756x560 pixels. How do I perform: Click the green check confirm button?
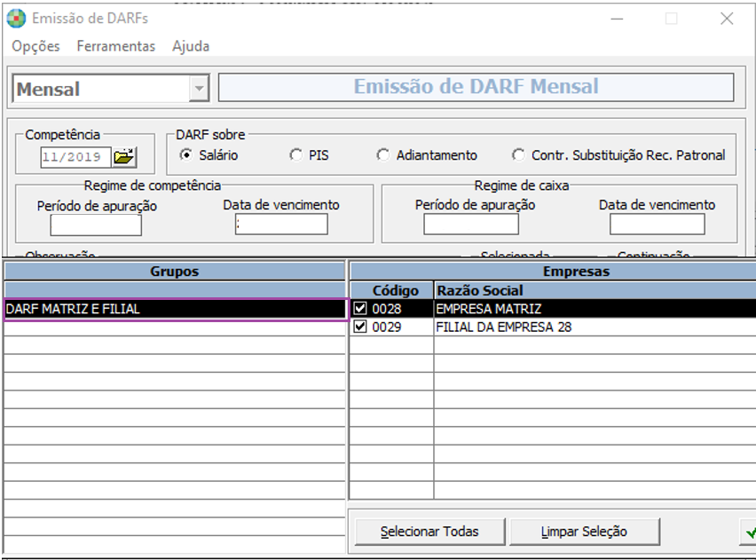(749, 532)
